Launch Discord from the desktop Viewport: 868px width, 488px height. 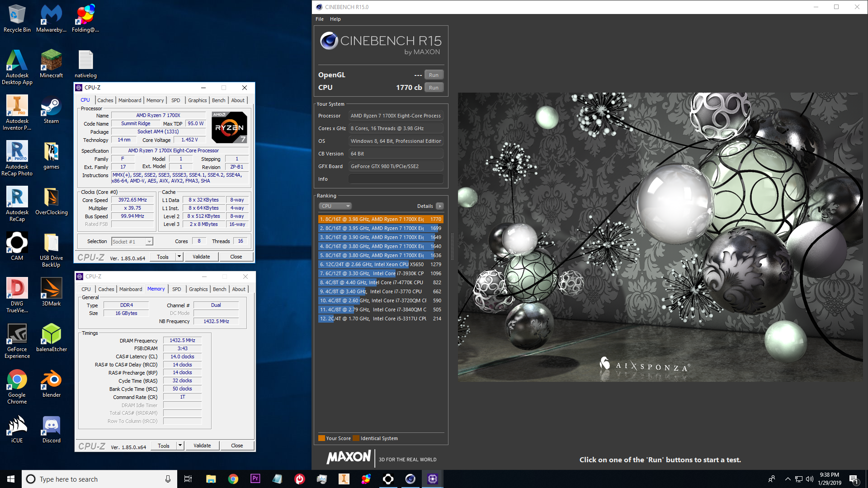(51, 429)
